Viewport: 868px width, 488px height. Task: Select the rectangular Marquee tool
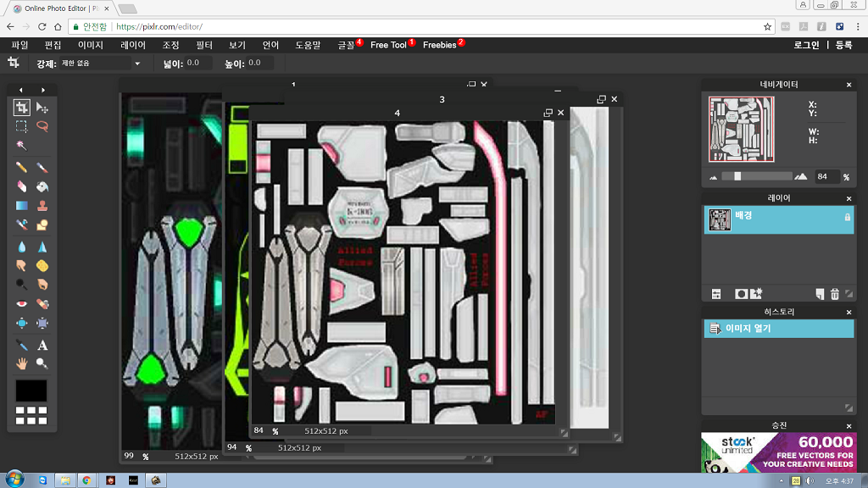[21, 126]
